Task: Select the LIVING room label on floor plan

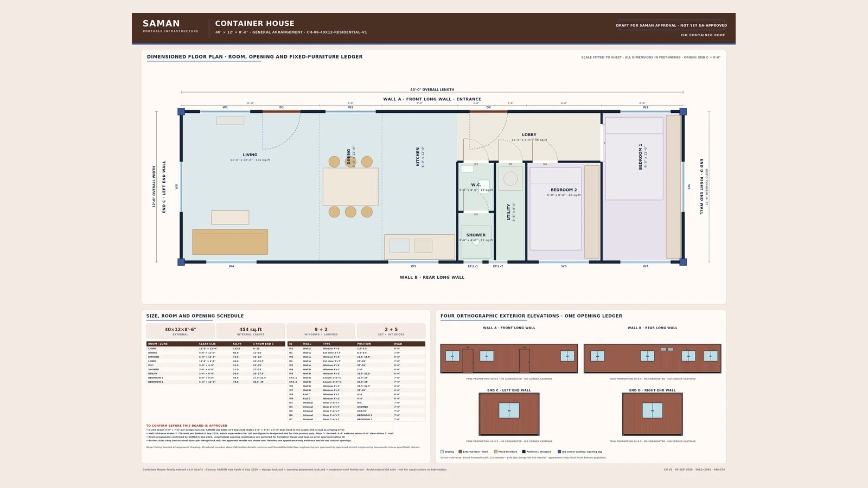Action: pos(250,155)
